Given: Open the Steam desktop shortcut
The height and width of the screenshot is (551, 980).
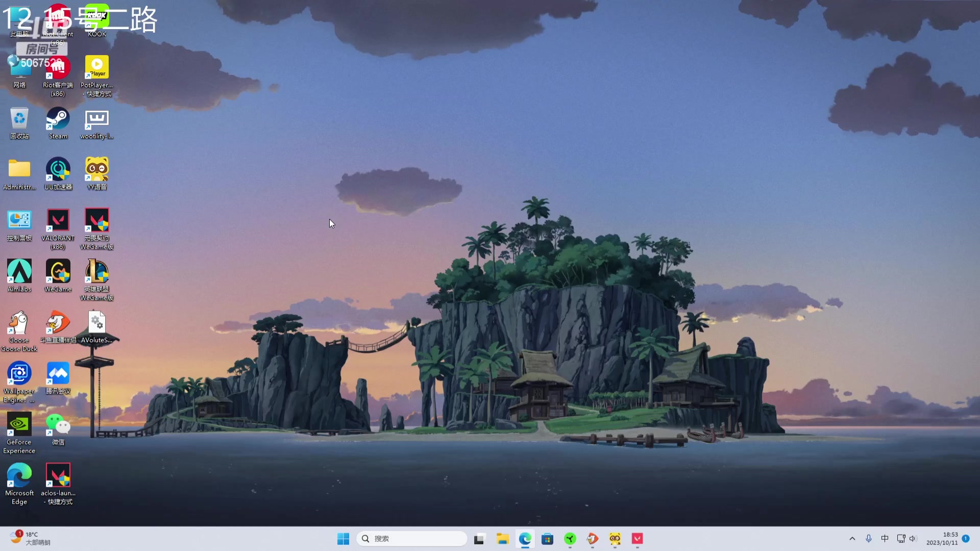Looking at the screenshot, I should [x=58, y=122].
